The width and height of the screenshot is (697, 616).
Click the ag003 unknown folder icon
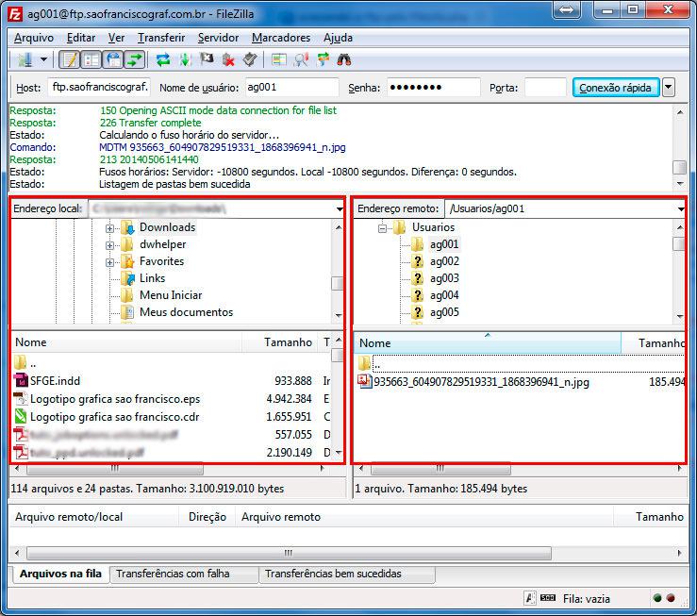click(x=418, y=278)
